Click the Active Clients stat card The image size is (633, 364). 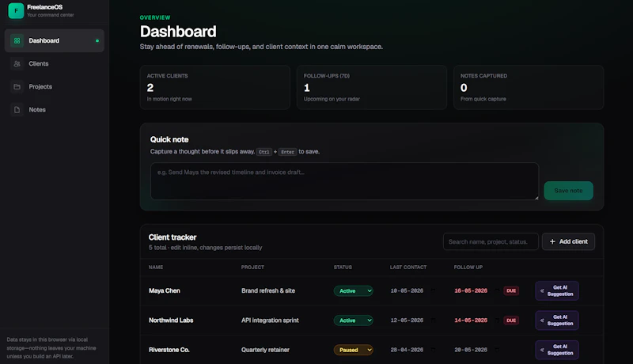coord(214,87)
